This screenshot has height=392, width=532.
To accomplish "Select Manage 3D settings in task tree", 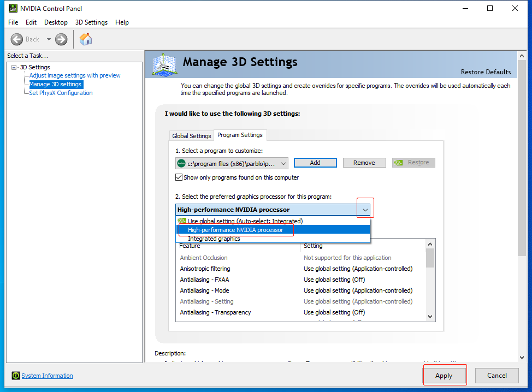I will coord(55,84).
